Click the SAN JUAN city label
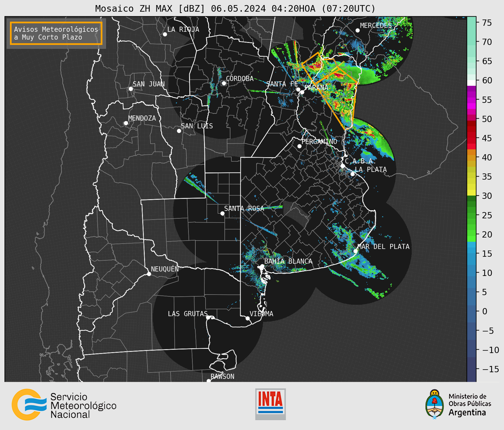Image resolution: width=504 pixels, height=430 pixels. pos(148,84)
